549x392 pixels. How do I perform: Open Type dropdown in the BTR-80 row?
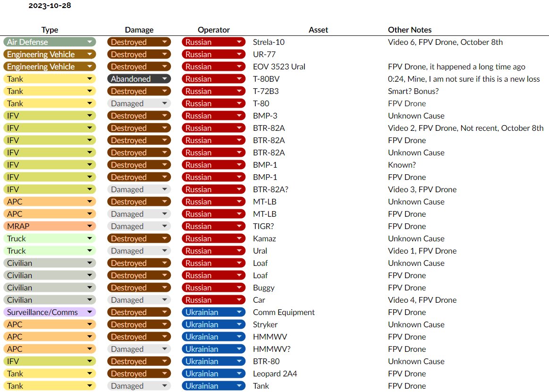tap(50, 361)
